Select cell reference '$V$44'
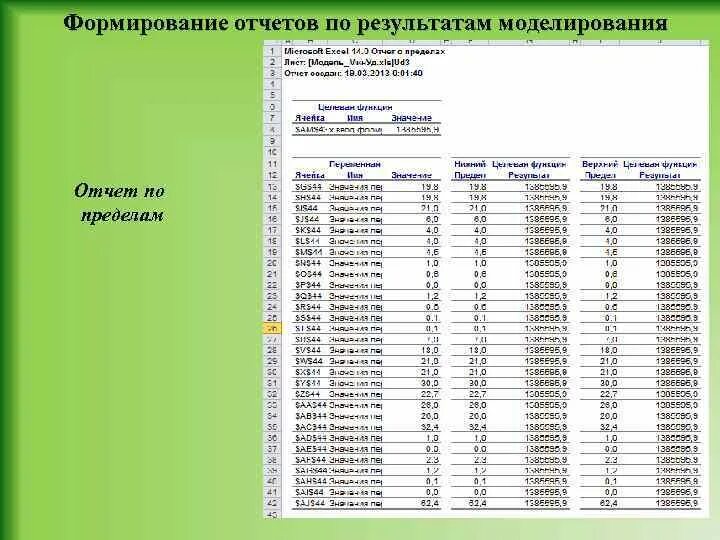The image size is (720, 540). click(x=308, y=350)
